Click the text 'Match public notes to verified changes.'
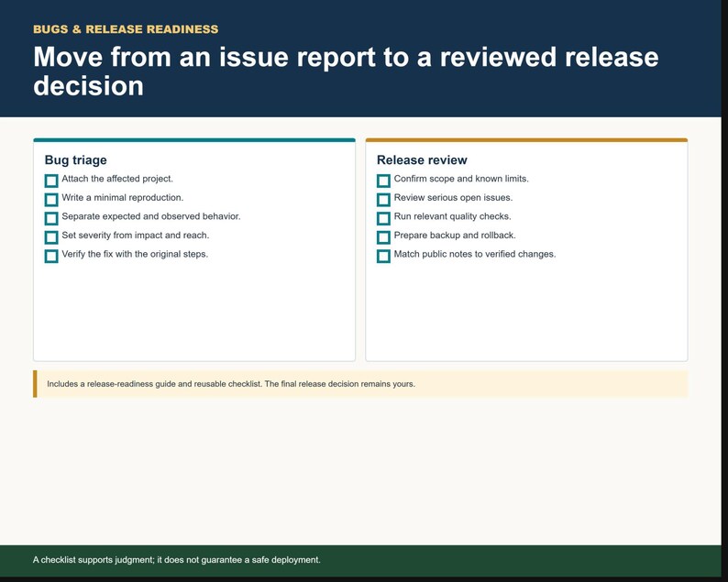 pos(475,254)
